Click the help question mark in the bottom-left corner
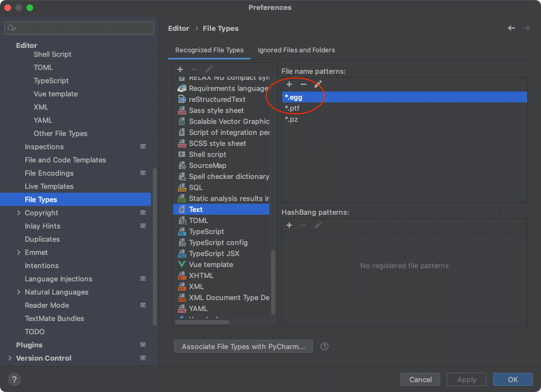Screen dimensions: 541x392 [x=15, y=379]
